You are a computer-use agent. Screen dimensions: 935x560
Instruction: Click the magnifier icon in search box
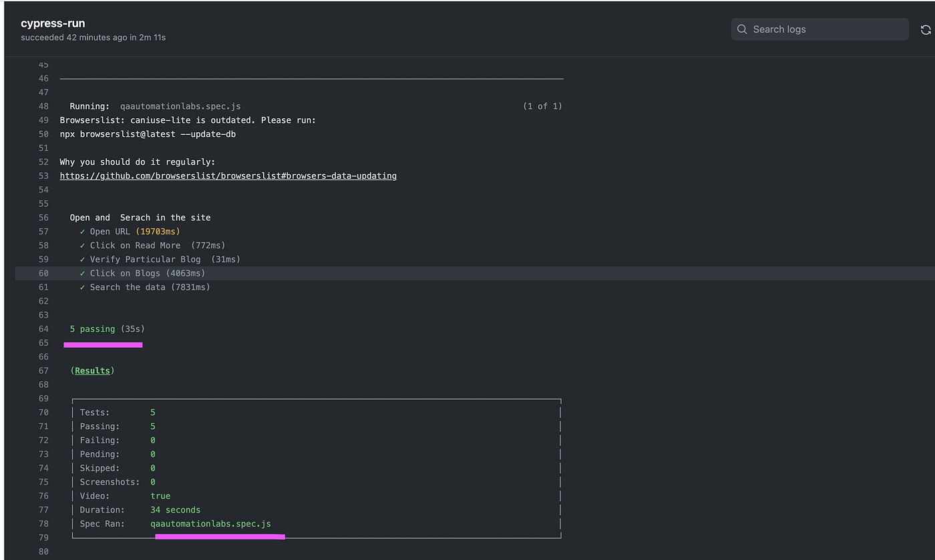pos(742,29)
